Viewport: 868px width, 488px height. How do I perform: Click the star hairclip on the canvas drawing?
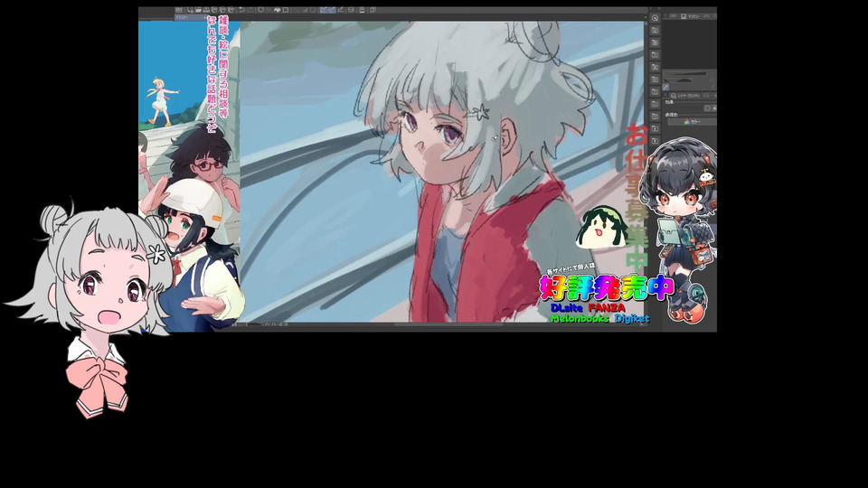point(479,113)
